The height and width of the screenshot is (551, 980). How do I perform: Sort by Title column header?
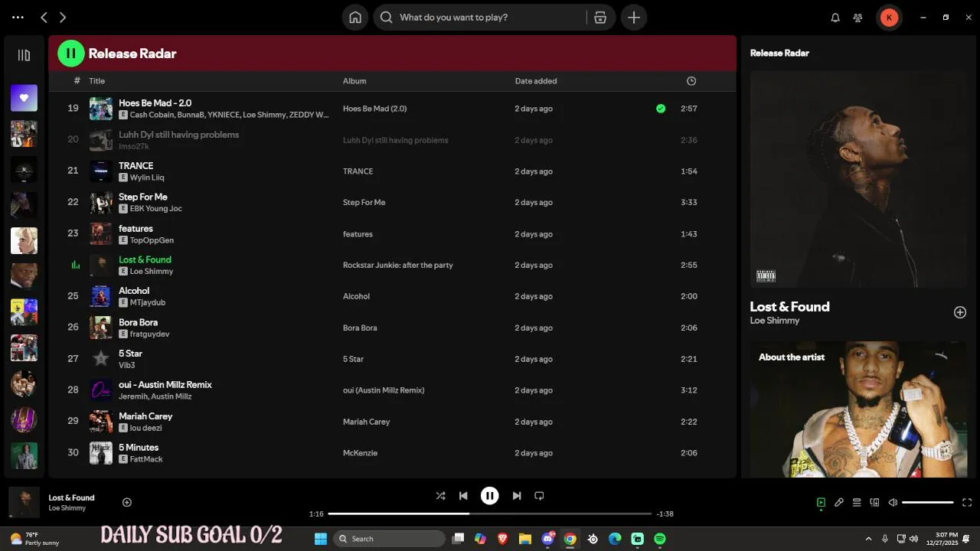(96, 81)
